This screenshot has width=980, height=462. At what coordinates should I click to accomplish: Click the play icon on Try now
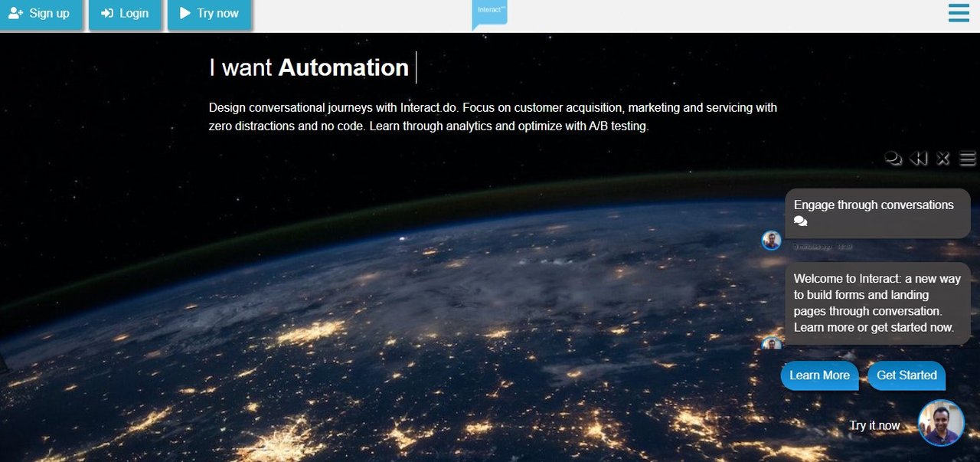tap(185, 13)
